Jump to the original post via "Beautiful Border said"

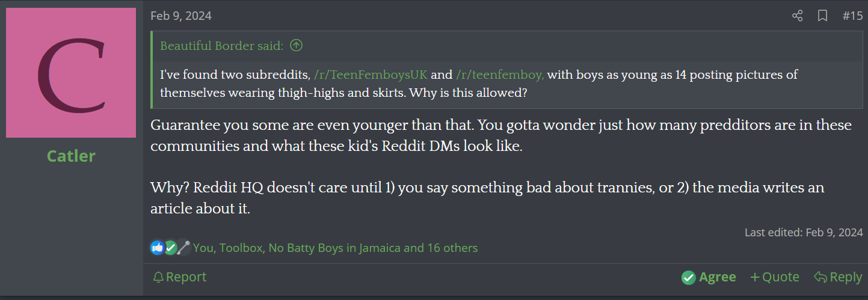tap(221, 46)
